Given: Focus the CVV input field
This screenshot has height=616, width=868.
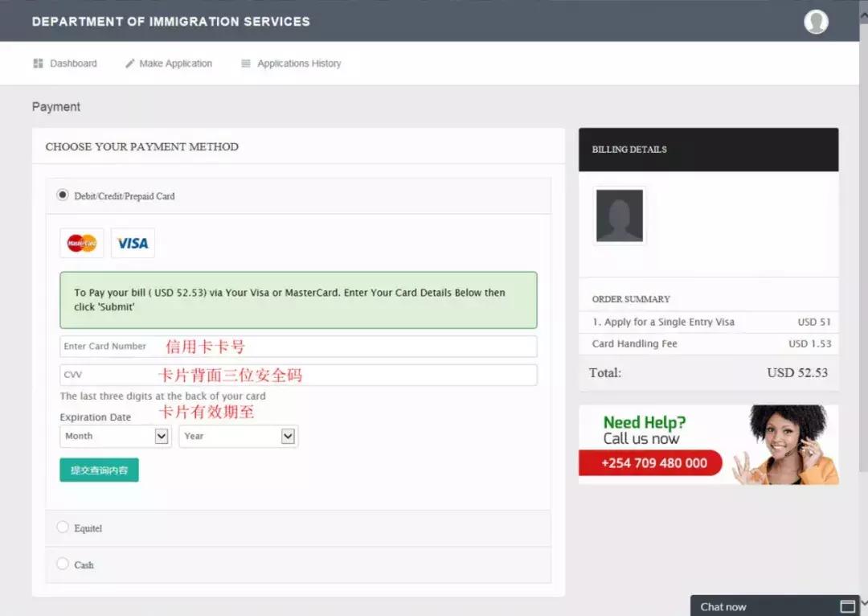Looking at the screenshot, I should (x=298, y=375).
